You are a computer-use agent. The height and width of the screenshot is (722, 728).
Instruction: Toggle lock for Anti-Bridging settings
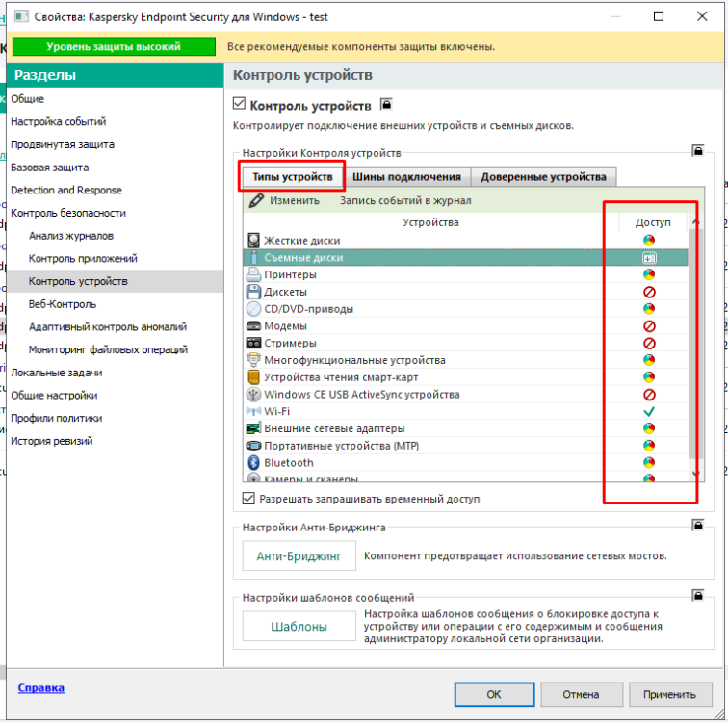click(x=698, y=525)
